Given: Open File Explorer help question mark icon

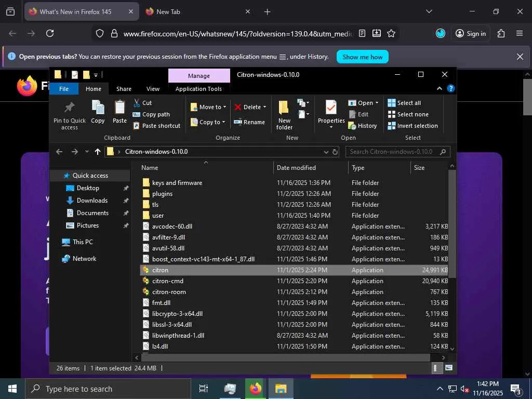Looking at the screenshot, I should pos(450,88).
